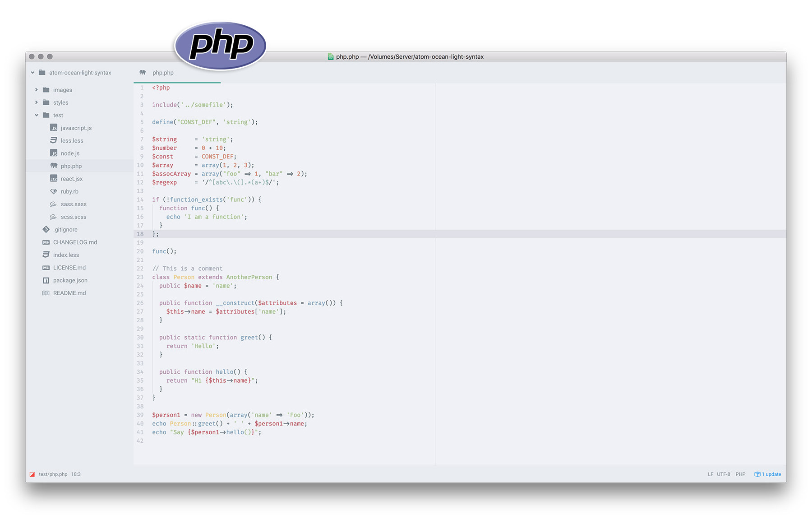Click the elephant icon beside php.php in tree

click(x=54, y=166)
